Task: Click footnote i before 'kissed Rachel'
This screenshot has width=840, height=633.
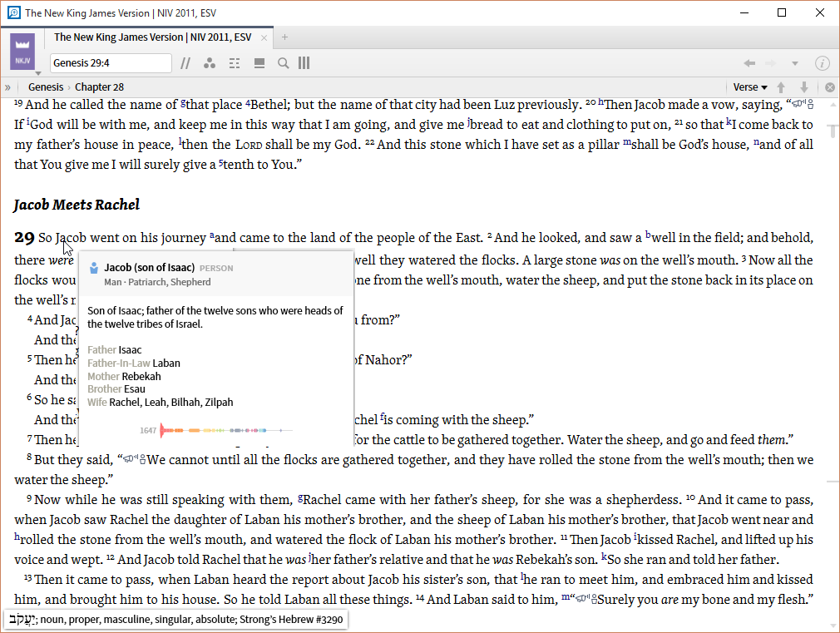Action: tap(636, 537)
